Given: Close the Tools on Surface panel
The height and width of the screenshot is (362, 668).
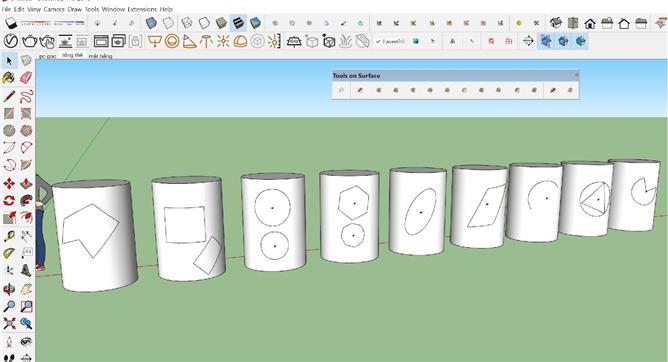Looking at the screenshot, I should click(576, 75).
